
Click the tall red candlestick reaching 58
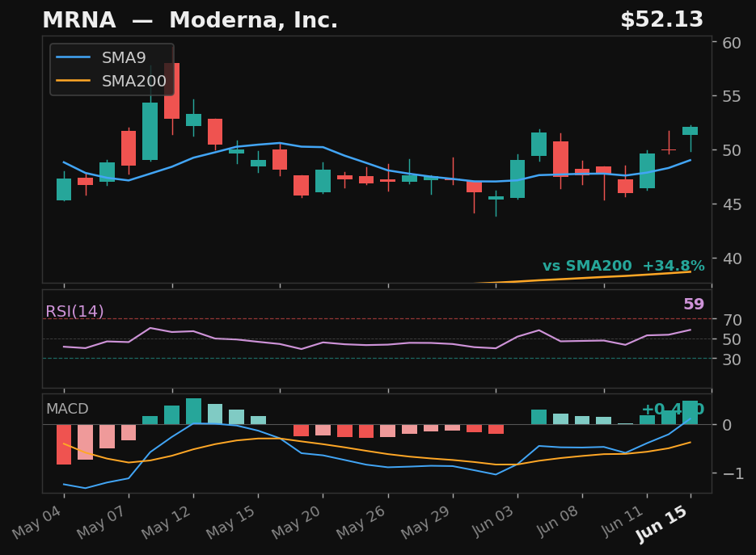pyautogui.click(x=172, y=90)
